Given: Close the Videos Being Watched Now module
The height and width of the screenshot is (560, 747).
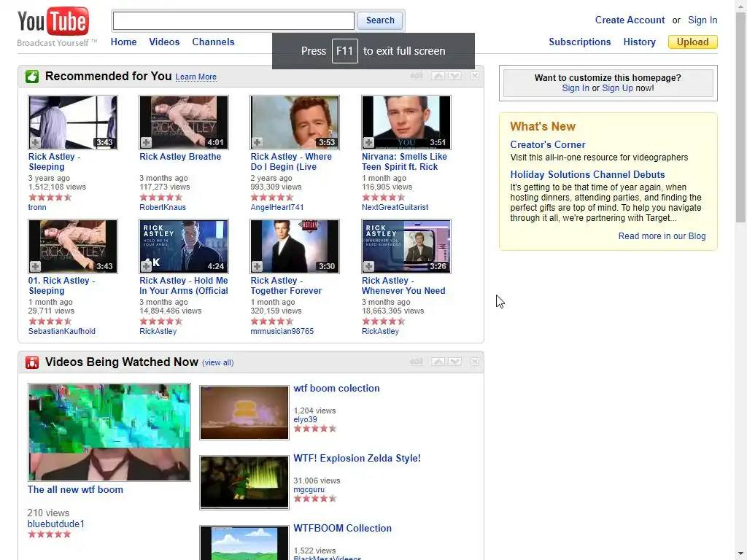Looking at the screenshot, I should pos(475,362).
